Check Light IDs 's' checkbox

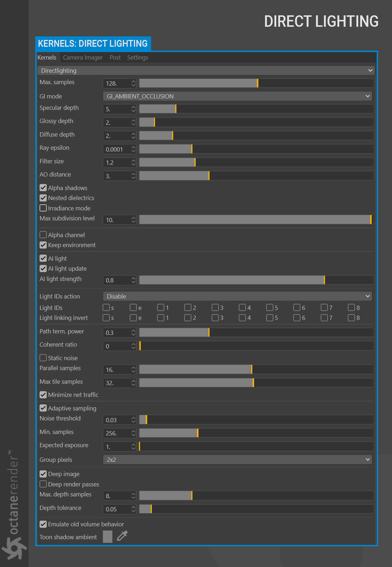click(x=106, y=307)
